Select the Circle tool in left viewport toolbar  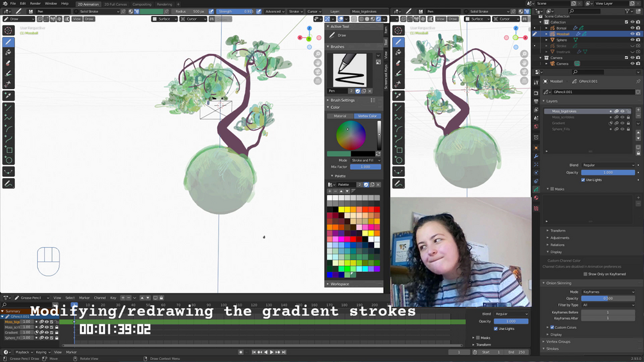[x=8, y=160]
